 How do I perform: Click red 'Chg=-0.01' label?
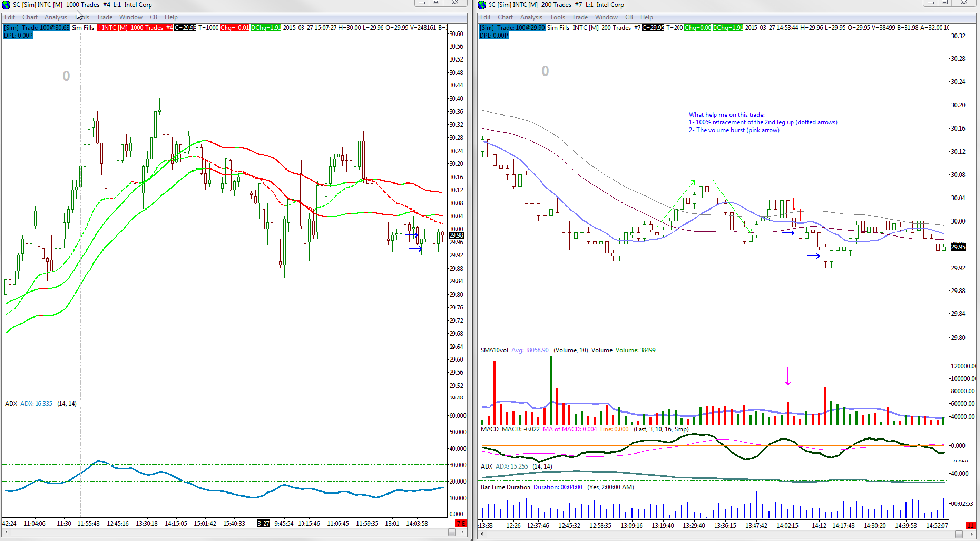[x=234, y=28]
